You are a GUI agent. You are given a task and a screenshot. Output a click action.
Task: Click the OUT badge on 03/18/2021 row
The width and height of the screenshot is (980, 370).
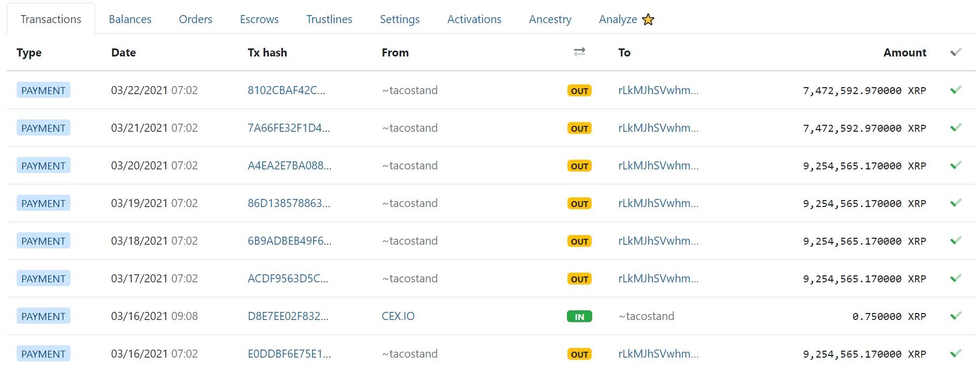point(579,241)
